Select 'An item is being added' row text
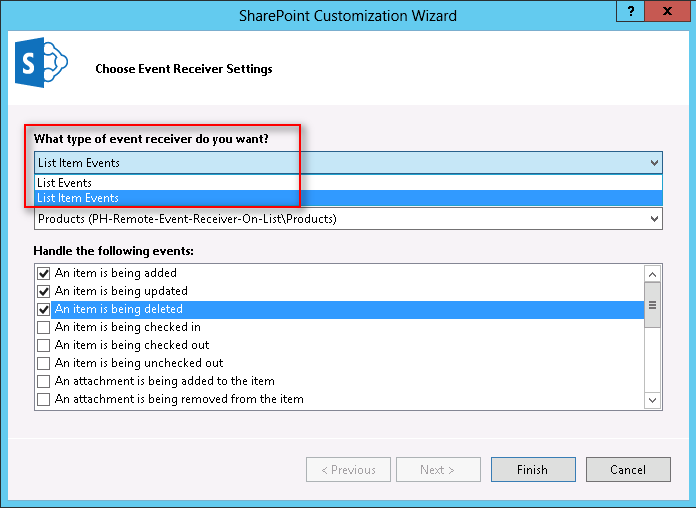Screen dimensions: 696x508 point(116,273)
